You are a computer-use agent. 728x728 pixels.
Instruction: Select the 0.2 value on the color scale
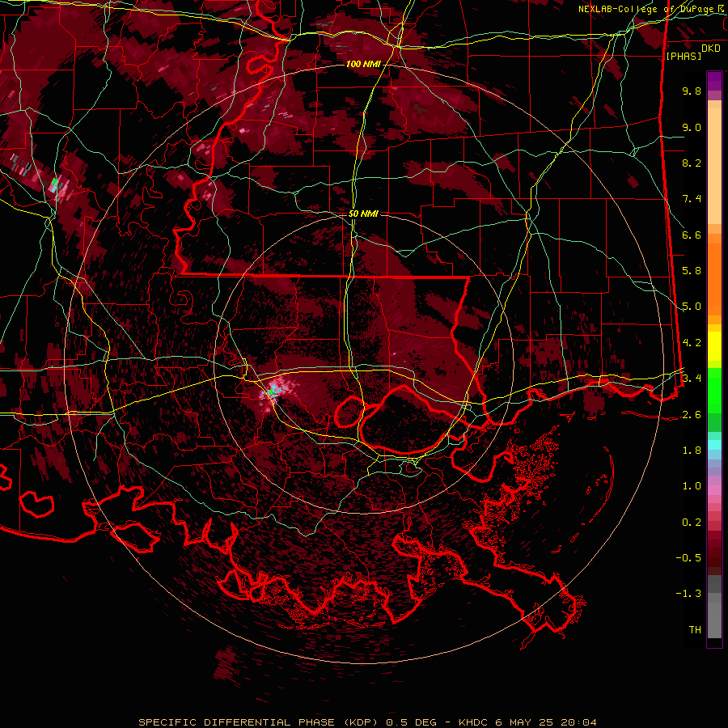pyautogui.click(x=692, y=523)
